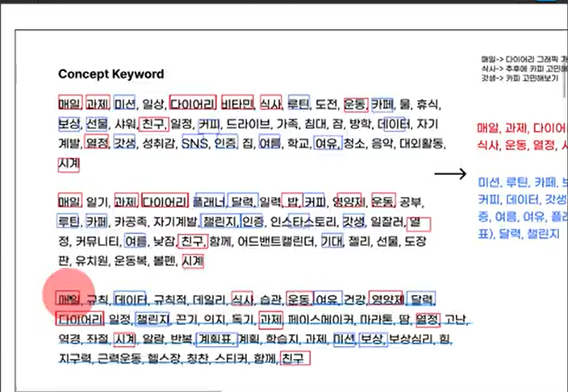Click the 'Concept Keyword' heading
The height and width of the screenshot is (392, 568).
point(111,74)
